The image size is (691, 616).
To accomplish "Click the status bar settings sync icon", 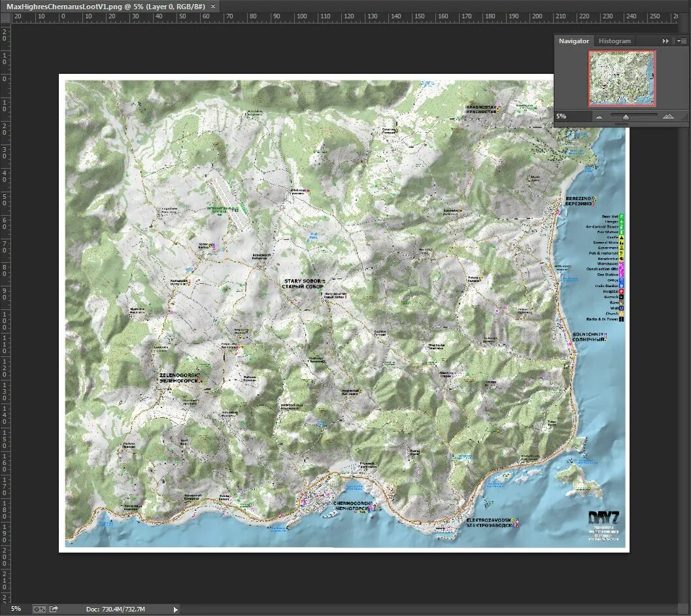I will coord(39,609).
